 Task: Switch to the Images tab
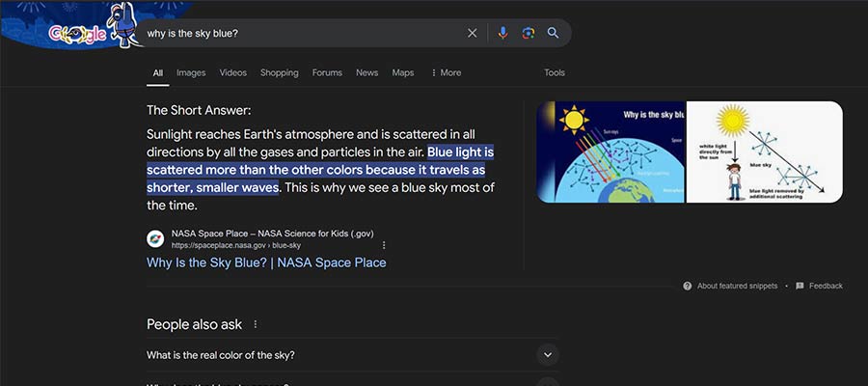(191, 72)
